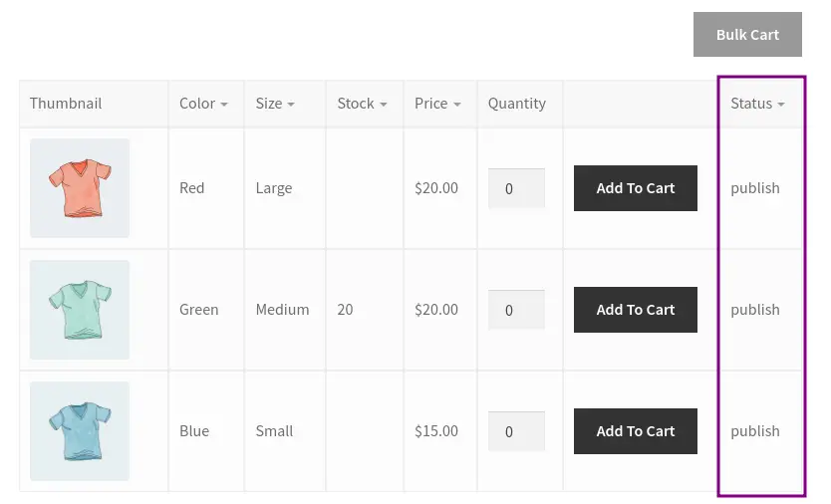Sort table by Status column

[756, 104]
